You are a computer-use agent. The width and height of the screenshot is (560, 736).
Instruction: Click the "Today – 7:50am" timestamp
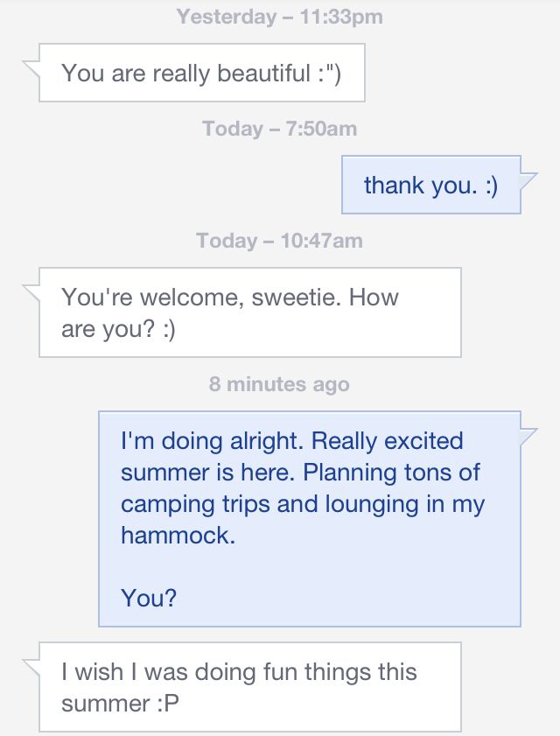click(x=279, y=129)
